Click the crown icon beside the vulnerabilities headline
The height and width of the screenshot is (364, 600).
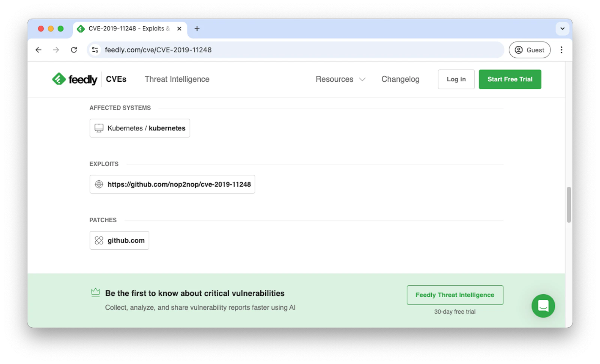coord(96,292)
